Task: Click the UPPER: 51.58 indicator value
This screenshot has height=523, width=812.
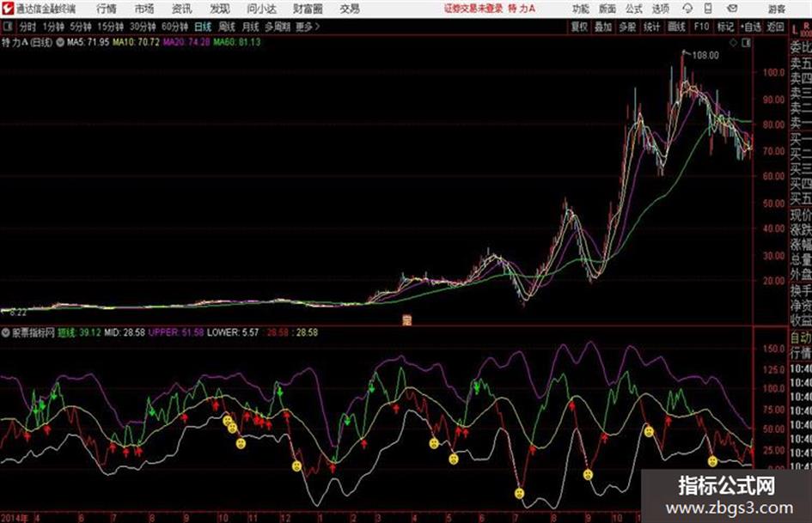Action: pos(176,332)
